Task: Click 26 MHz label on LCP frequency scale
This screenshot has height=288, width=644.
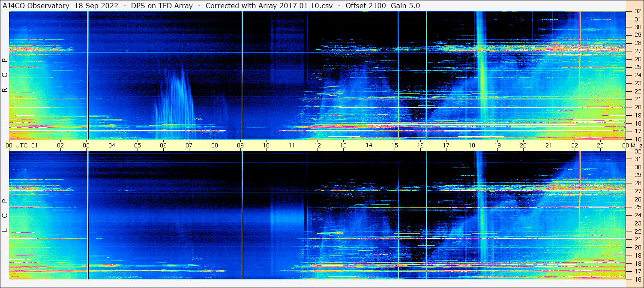Action: point(637,199)
